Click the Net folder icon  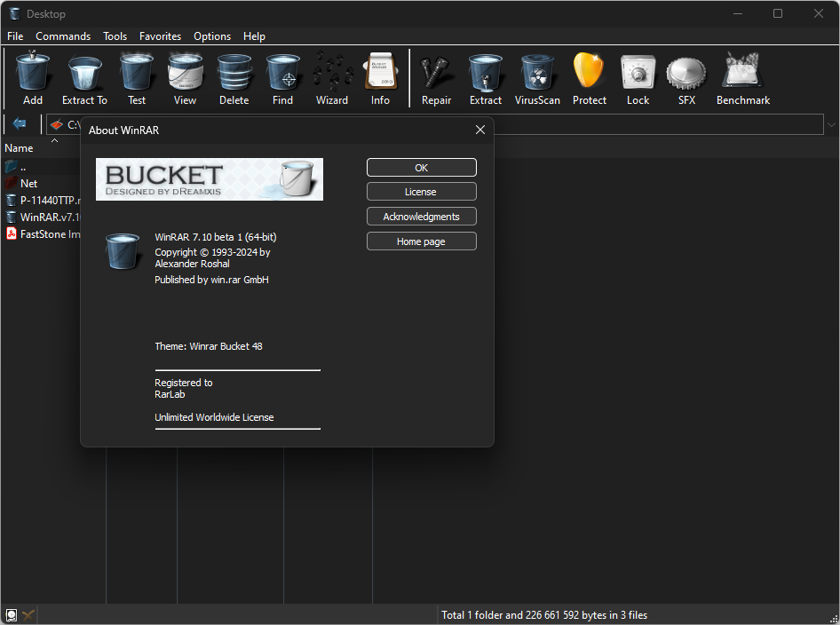11,183
